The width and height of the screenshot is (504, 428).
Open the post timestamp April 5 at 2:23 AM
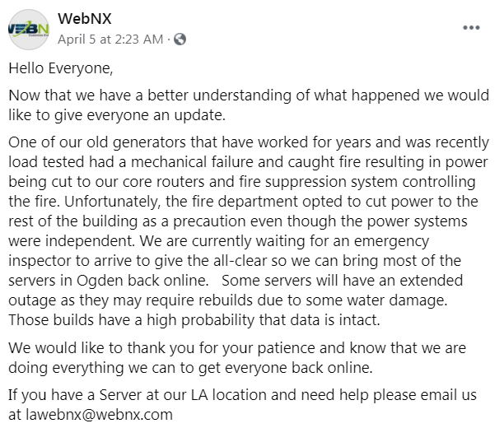(110, 40)
